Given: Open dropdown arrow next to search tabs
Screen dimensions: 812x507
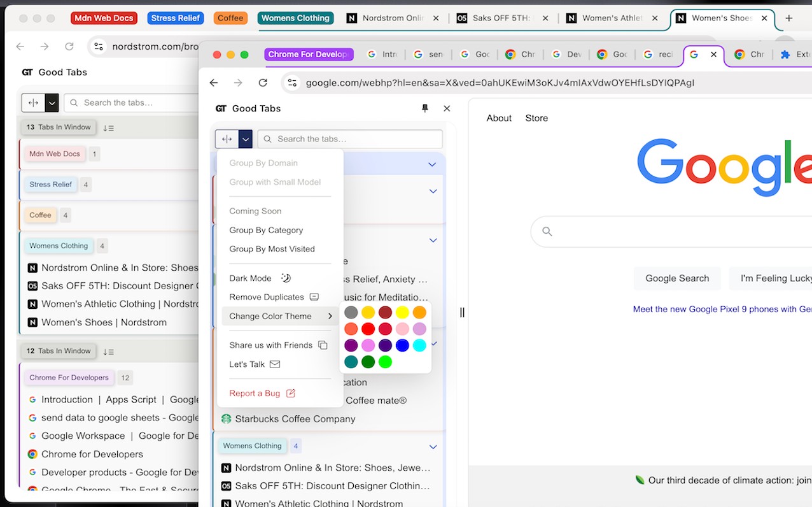Looking at the screenshot, I should (246, 139).
